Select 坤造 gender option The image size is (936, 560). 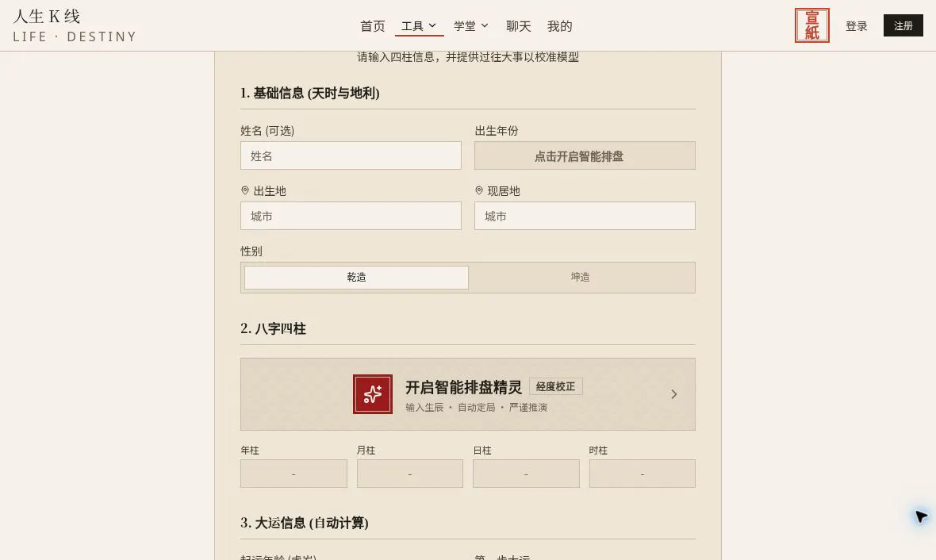[x=580, y=278]
